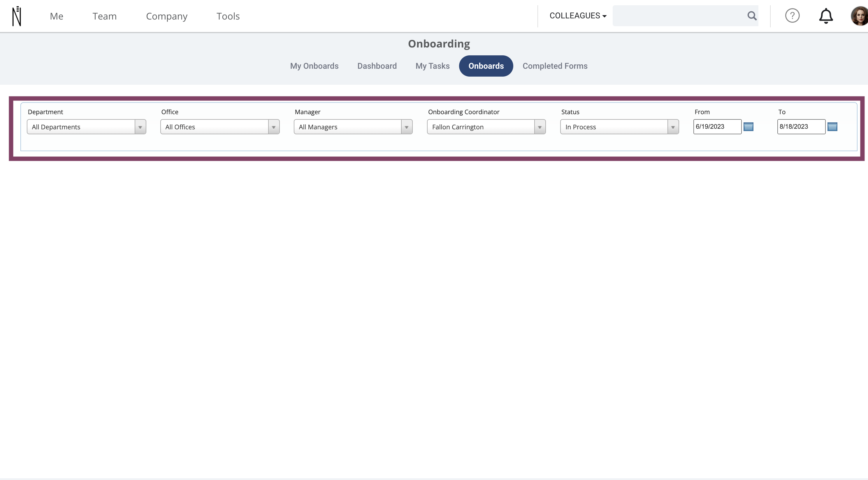Open the Team menu
Screen dimensions: 868x480
[x=104, y=16]
